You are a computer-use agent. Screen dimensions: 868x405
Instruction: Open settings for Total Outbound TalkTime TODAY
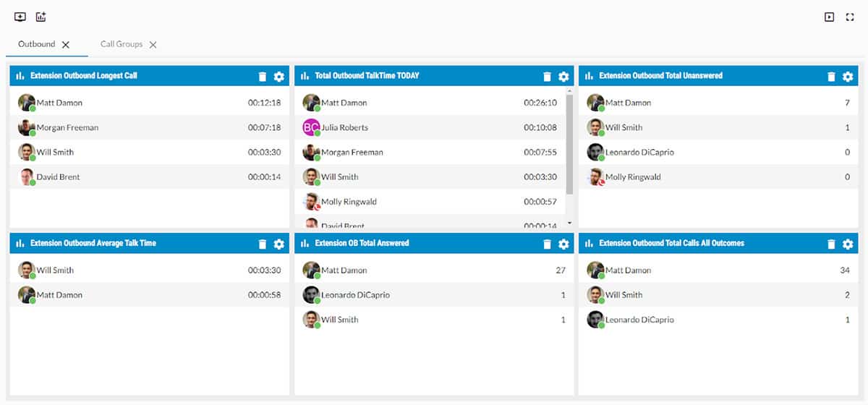[x=563, y=77]
